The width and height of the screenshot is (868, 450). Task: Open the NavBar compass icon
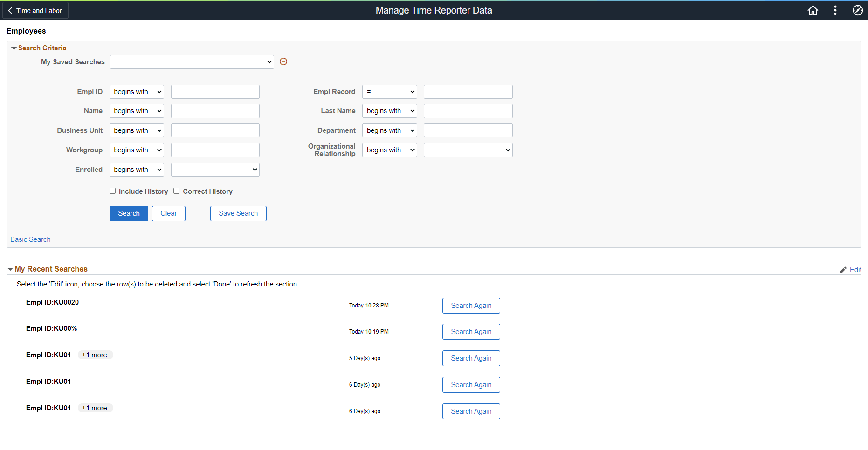(x=858, y=10)
